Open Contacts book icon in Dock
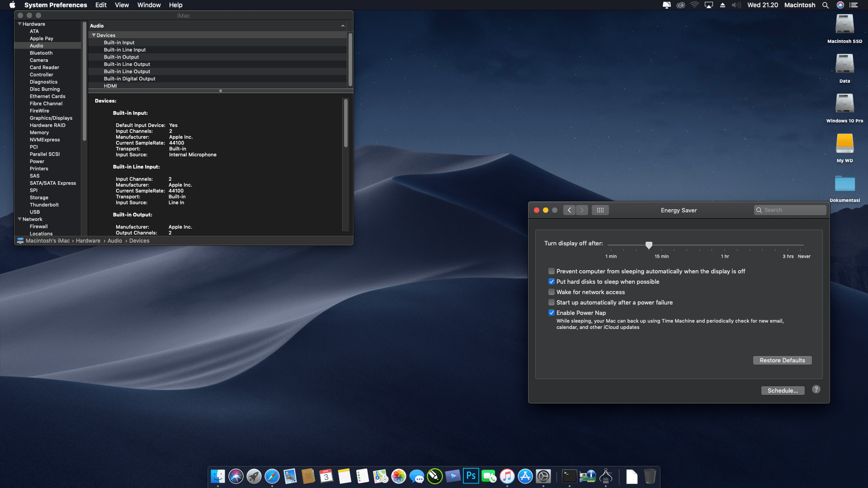Image resolution: width=868 pixels, height=488 pixels. 308,476
